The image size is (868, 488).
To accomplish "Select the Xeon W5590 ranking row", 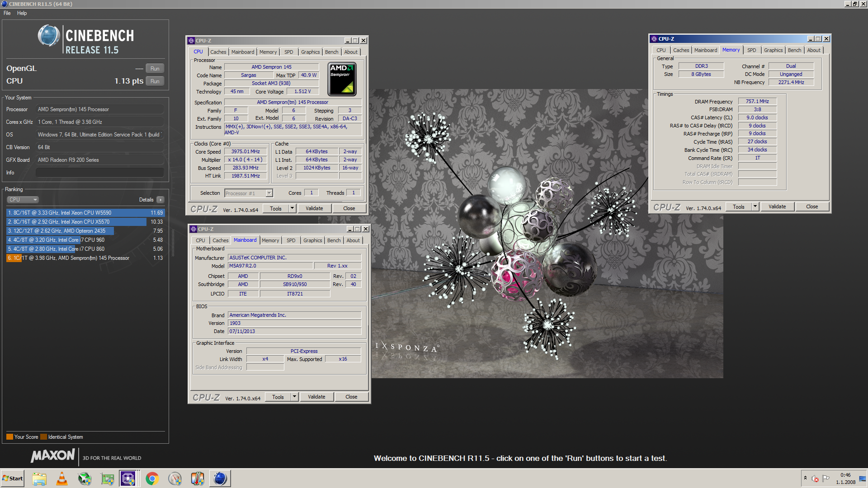I will tap(85, 213).
